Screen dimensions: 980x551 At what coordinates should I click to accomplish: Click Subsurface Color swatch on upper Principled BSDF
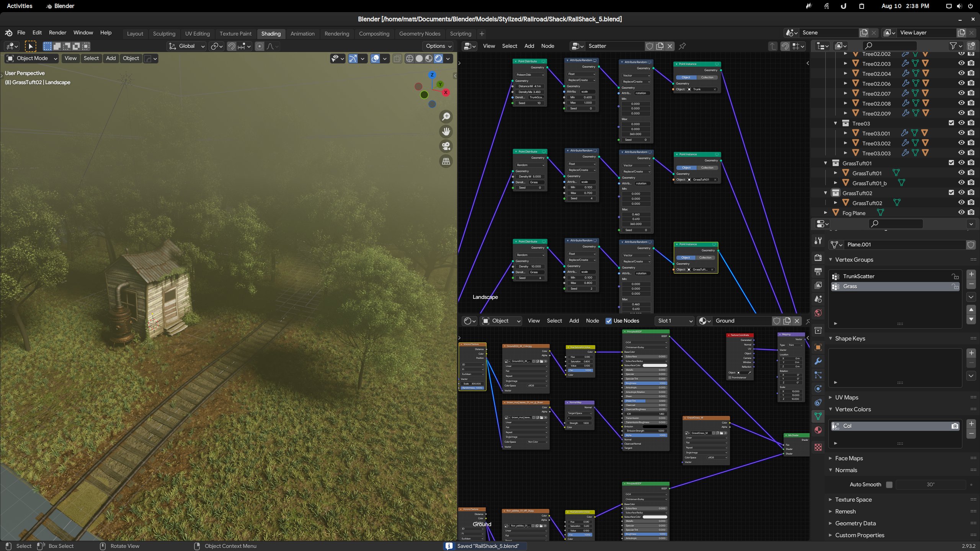tap(655, 365)
